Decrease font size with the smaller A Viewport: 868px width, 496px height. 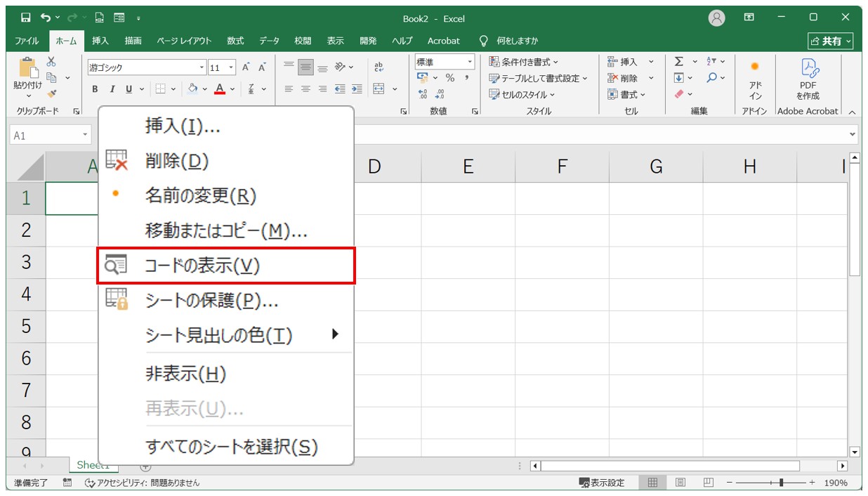pos(262,67)
